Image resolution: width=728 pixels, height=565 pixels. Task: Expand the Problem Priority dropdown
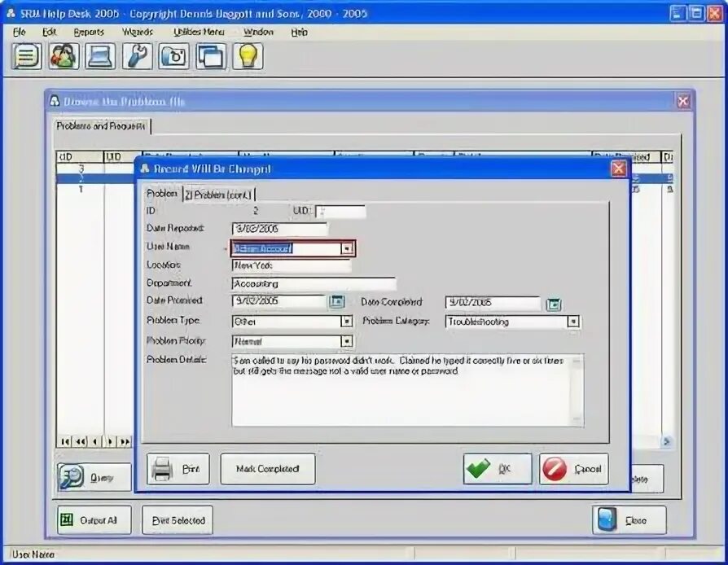[347, 342]
